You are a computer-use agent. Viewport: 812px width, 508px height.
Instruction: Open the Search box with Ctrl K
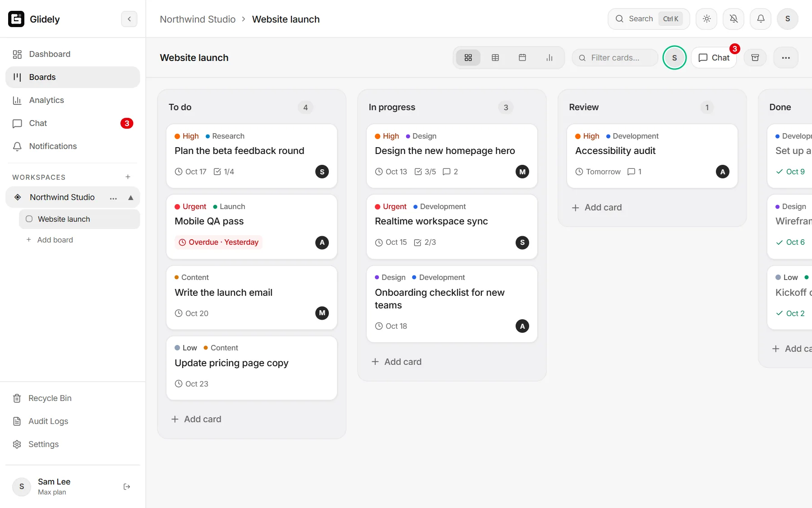click(x=649, y=19)
